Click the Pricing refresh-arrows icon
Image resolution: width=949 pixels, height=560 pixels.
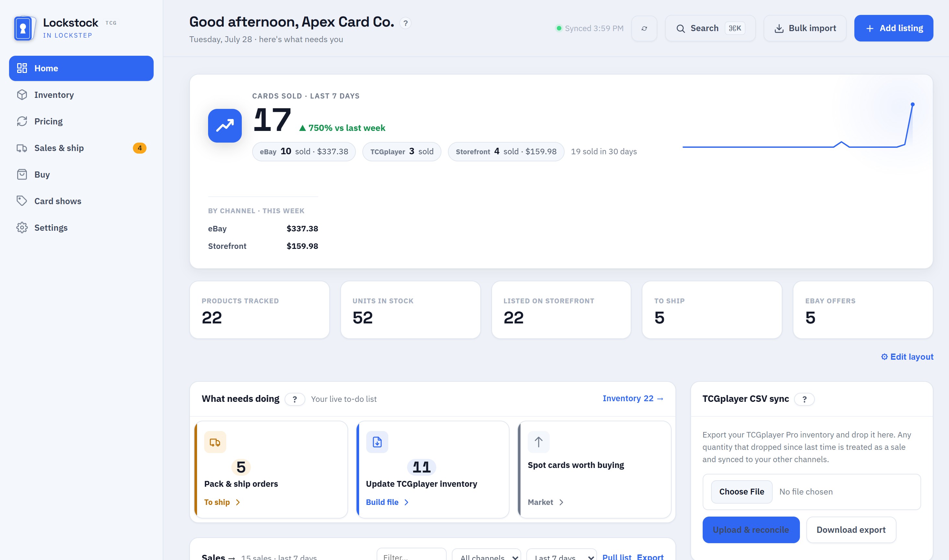(x=22, y=122)
